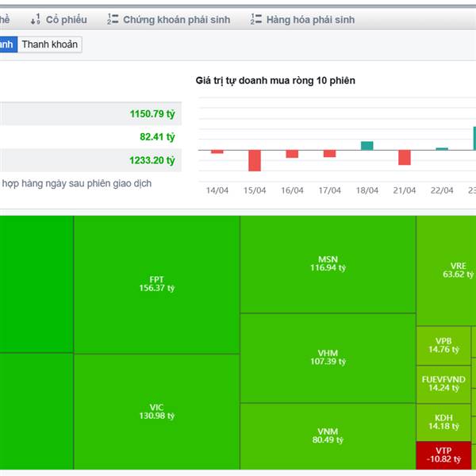This screenshot has height=476, width=476.
Task: Click the list icon beside Hàng hóa phái sinh
Action: (x=256, y=19)
